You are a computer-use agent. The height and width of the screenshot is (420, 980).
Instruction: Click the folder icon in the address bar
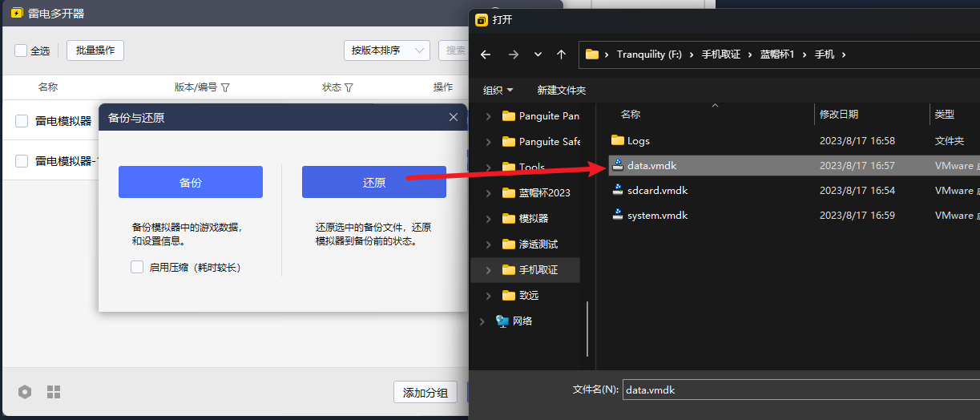592,55
